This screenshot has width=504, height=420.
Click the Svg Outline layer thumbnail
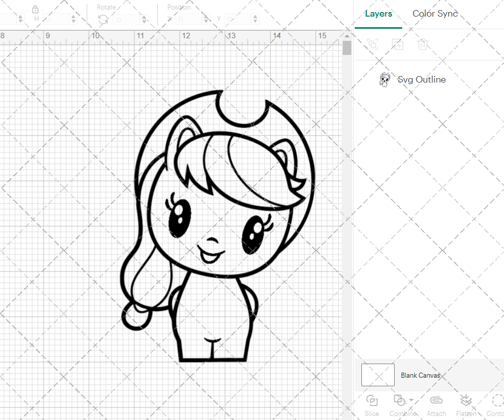click(x=386, y=79)
